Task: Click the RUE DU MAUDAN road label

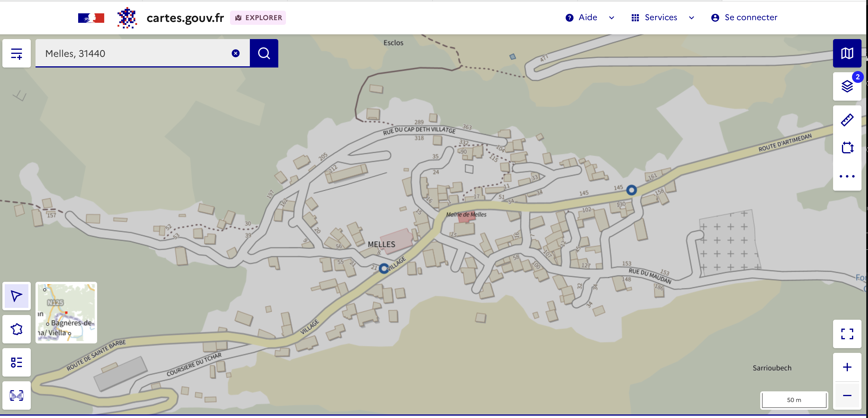Action: coord(650,276)
